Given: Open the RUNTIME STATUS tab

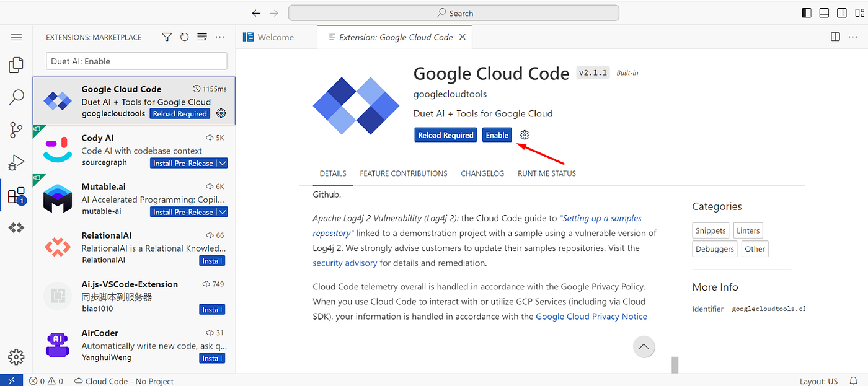Looking at the screenshot, I should 547,173.
